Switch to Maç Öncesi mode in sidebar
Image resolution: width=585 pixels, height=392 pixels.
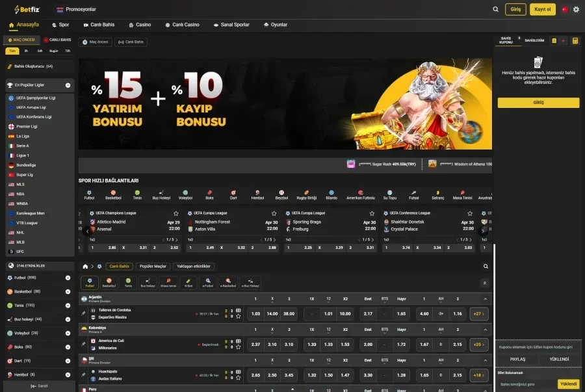21,40
